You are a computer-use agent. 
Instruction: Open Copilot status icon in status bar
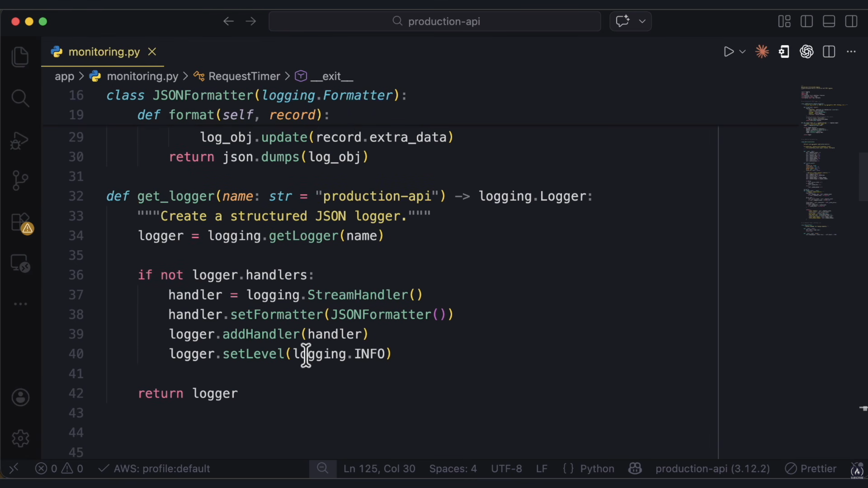point(635,468)
